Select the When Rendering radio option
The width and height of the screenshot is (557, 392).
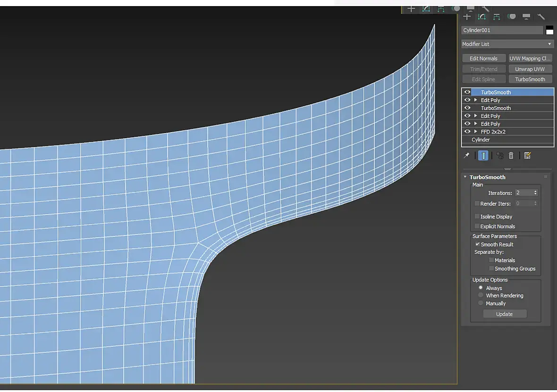point(481,295)
